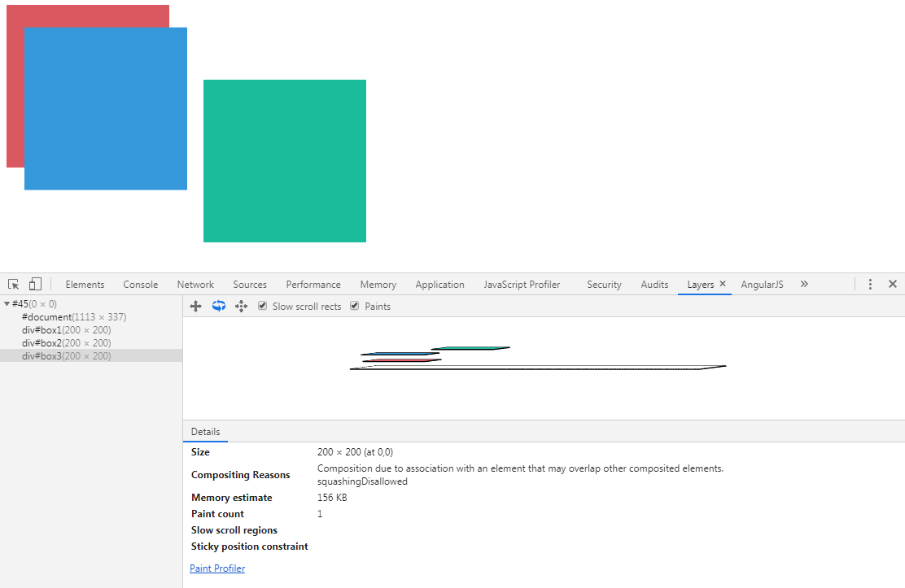The height and width of the screenshot is (588, 905).
Task: Select the Details tab
Action: tap(205, 432)
